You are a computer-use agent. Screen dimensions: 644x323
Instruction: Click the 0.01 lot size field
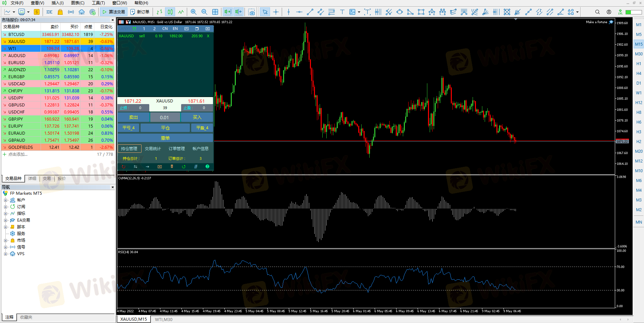164,118
